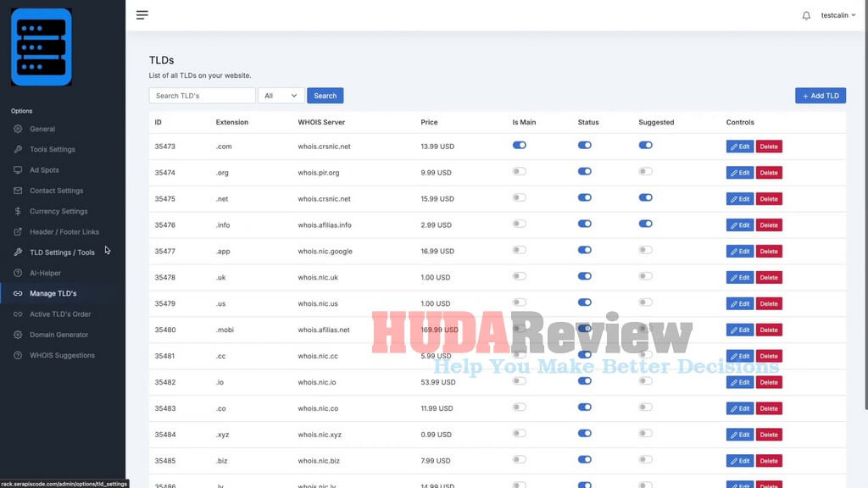The image size is (868, 488).
Task: Click the Header / Footer Links icon
Action: (x=18, y=232)
